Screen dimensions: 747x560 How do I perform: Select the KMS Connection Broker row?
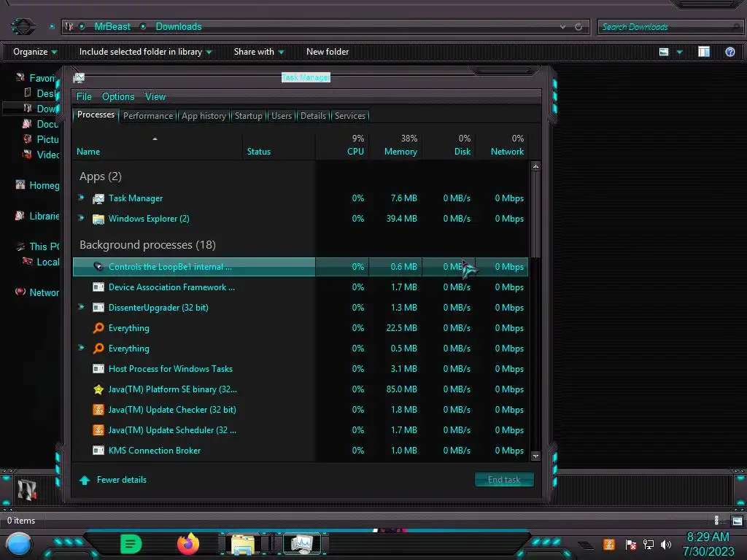coord(301,451)
